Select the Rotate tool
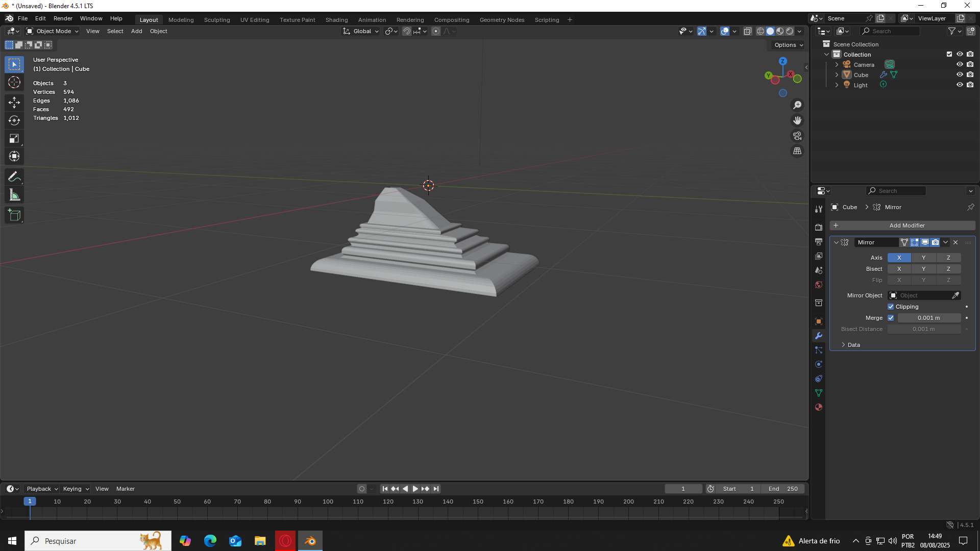The width and height of the screenshot is (980, 551). click(x=14, y=120)
